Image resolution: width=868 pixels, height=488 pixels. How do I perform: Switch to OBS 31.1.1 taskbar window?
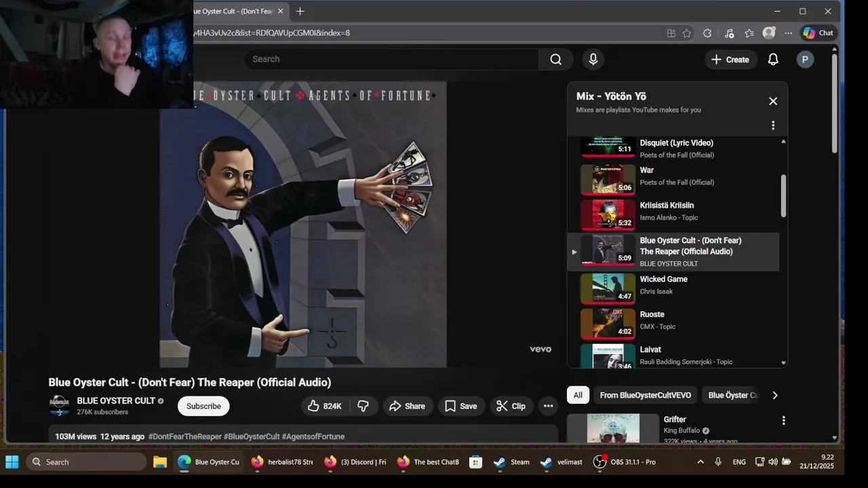tap(625, 462)
